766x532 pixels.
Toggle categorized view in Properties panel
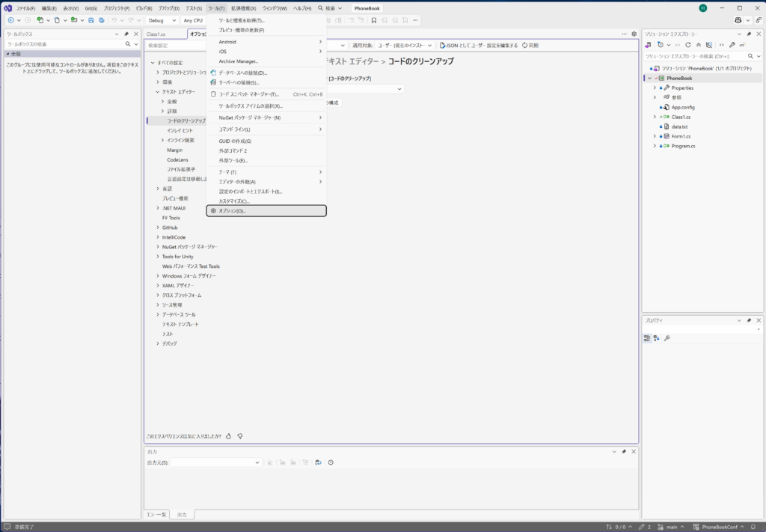point(647,338)
